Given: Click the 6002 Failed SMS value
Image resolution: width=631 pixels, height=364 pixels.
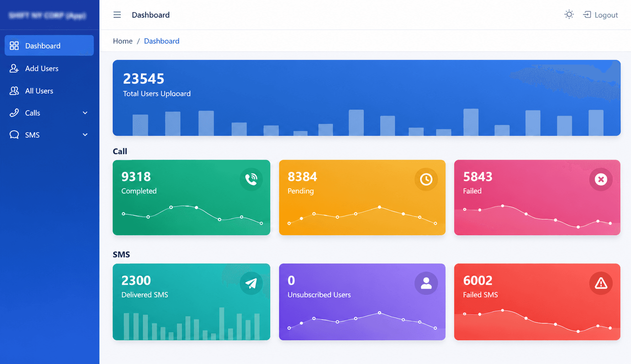Looking at the screenshot, I should [478, 281].
